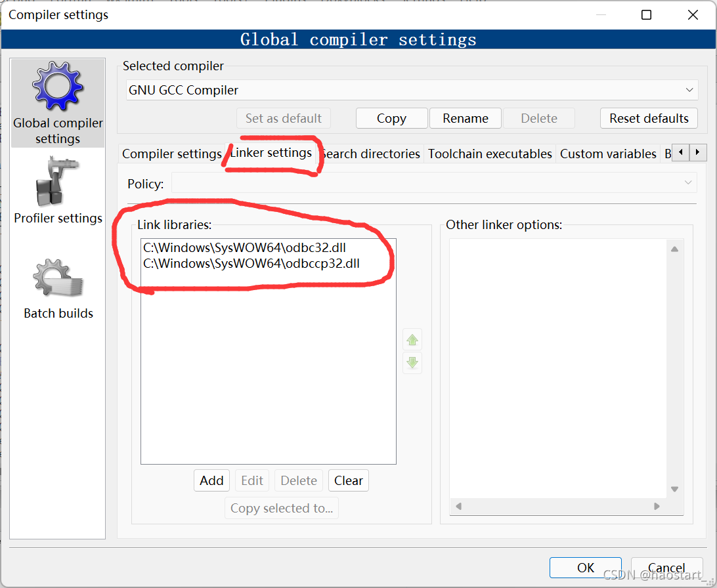Close the Compiler settings window
This screenshot has height=588, width=717.
coord(693,14)
